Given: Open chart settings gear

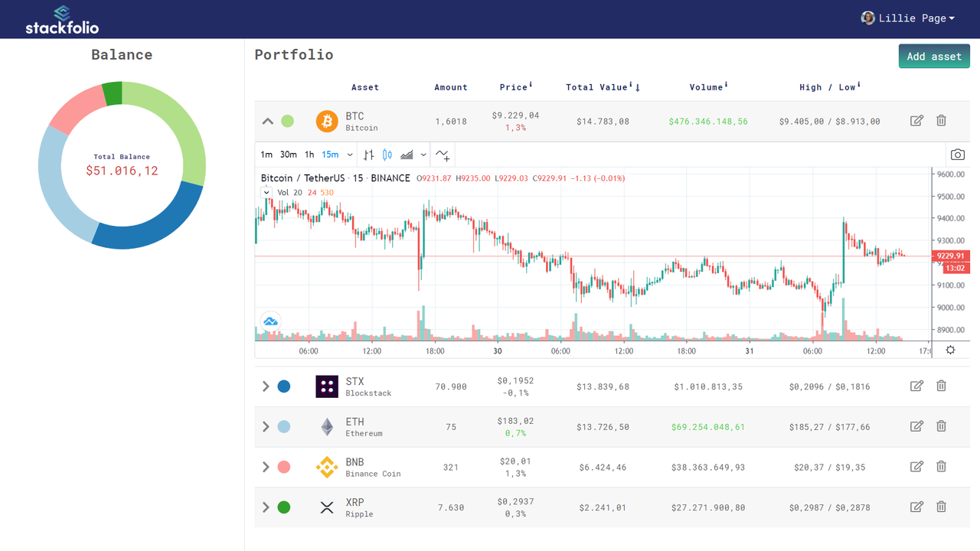Looking at the screenshot, I should click(x=950, y=350).
